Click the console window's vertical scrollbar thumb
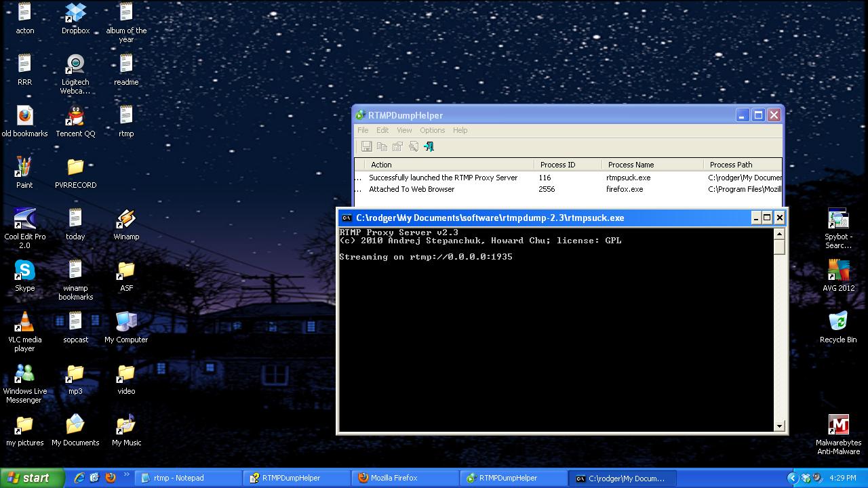Image resolution: width=868 pixels, height=488 pixels. pos(779,247)
